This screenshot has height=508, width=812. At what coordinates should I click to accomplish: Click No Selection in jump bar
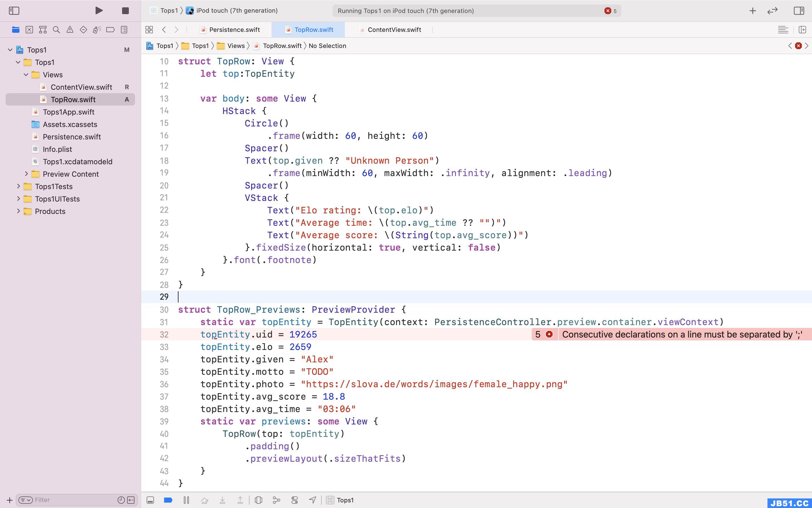coord(327,46)
